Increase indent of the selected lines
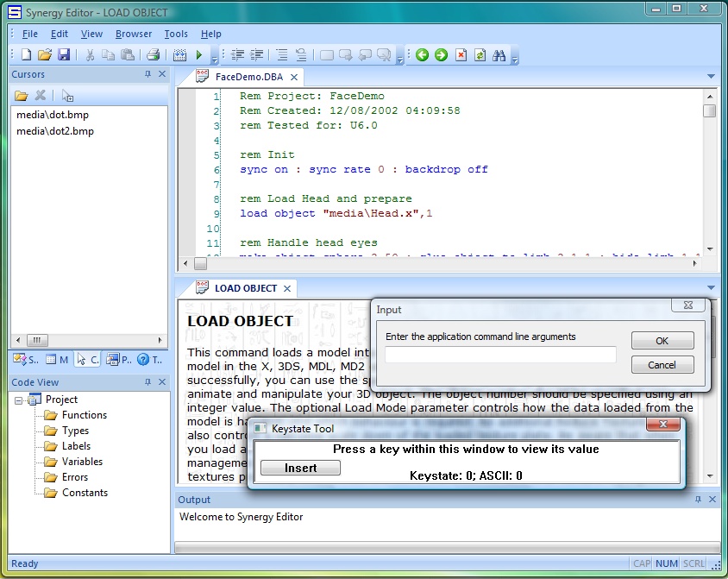The image size is (728, 579). [257, 54]
